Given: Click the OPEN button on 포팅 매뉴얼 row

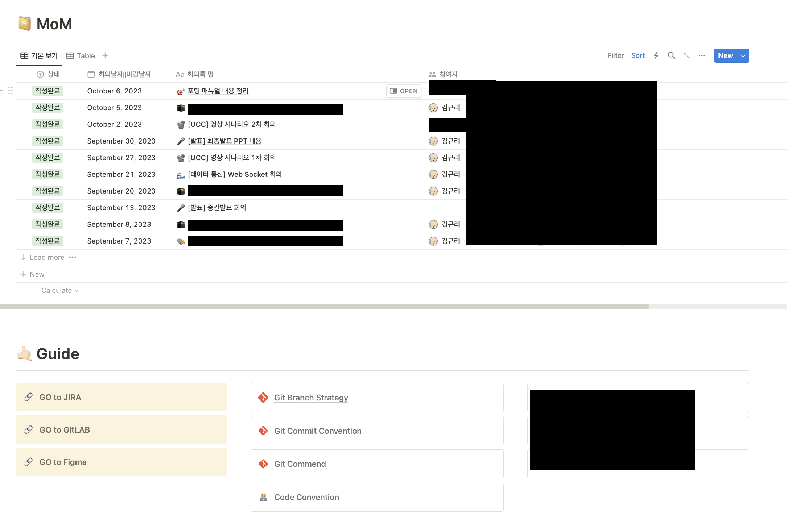Looking at the screenshot, I should 404,91.
